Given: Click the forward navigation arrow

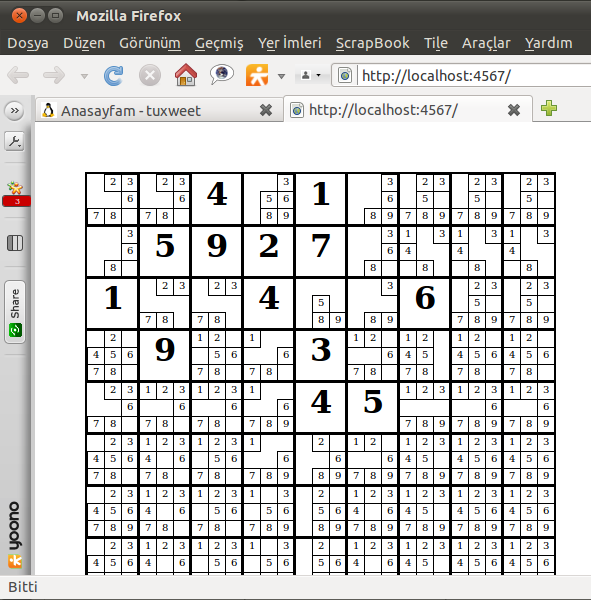Looking at the screenshot, I should tap(54, 75).
